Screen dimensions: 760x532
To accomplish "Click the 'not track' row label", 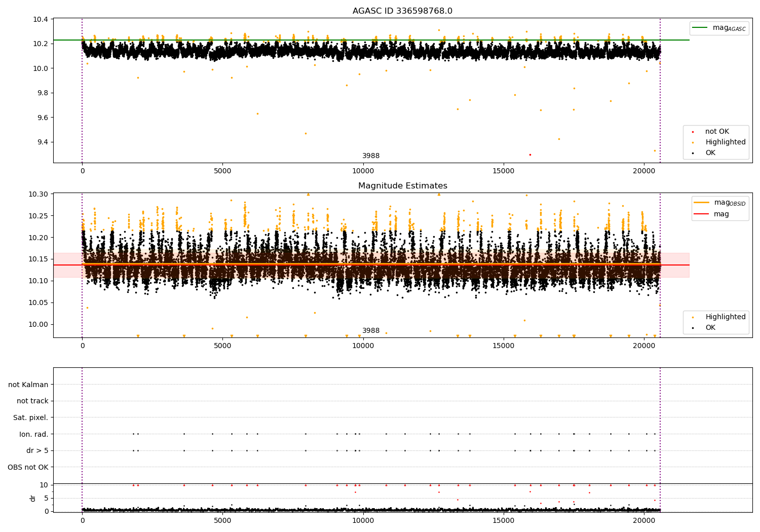I will pos(32,401).
